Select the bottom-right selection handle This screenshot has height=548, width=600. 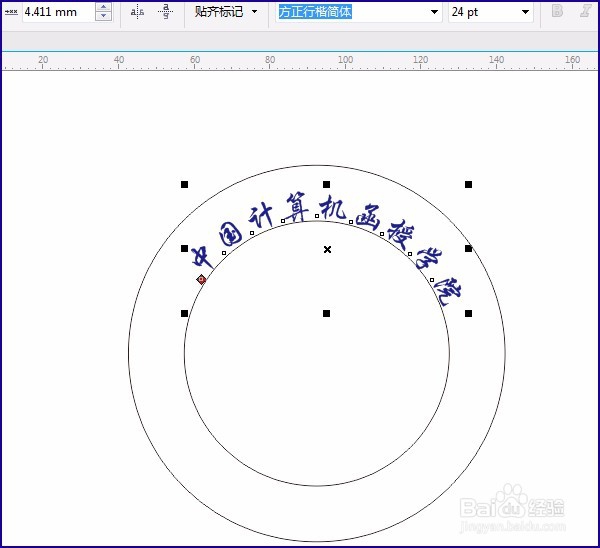tap(468, 313)
